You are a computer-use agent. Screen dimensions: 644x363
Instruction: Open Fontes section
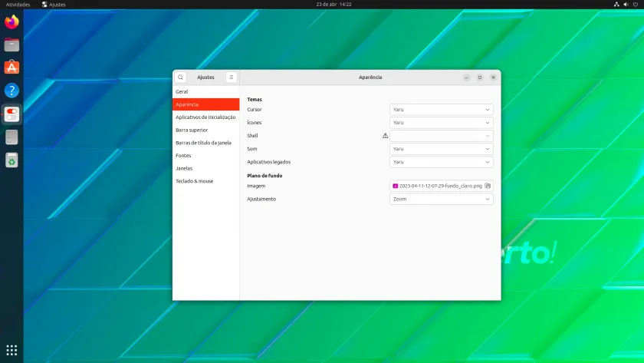(x=205, y=155)
